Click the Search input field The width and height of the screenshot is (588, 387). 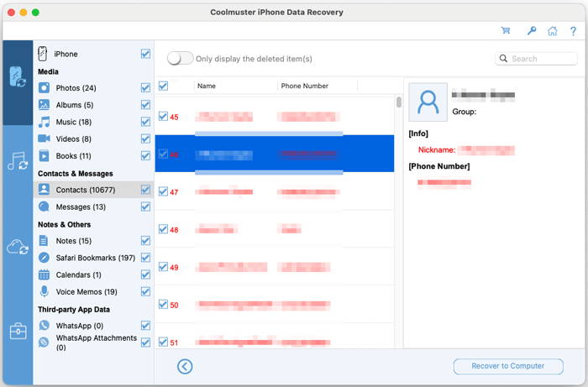pos(536,59)
